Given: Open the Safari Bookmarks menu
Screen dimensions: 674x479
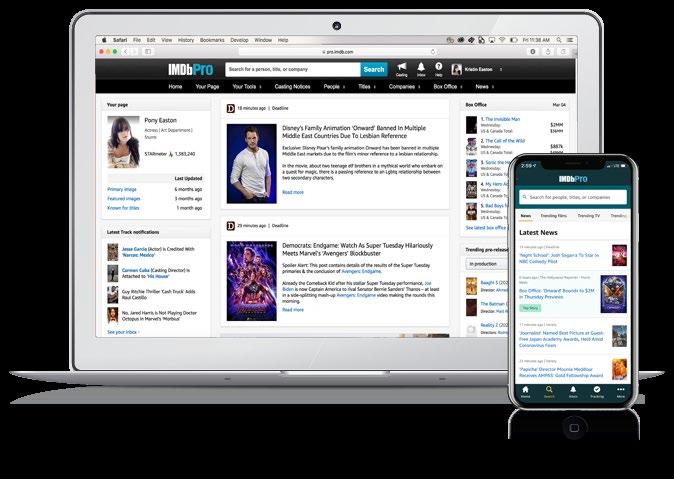Looking at the screenshot, I should pos(212,40).
